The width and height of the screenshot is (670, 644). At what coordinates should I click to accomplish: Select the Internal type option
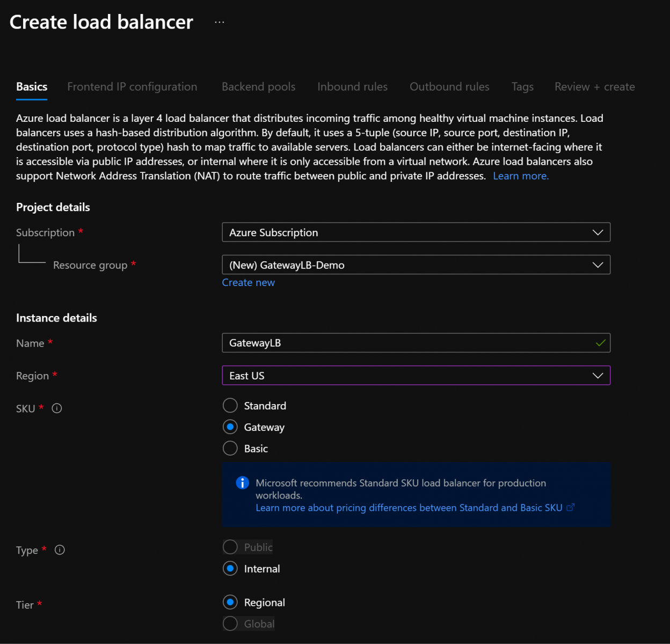pyautogui.click(x=230, y=569)
